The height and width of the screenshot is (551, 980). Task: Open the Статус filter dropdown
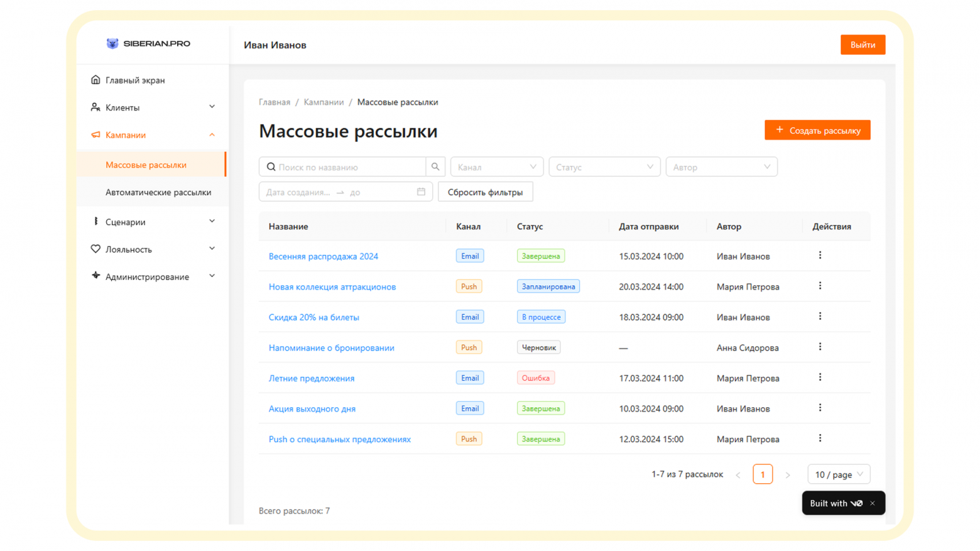click(x=604, y=167)
